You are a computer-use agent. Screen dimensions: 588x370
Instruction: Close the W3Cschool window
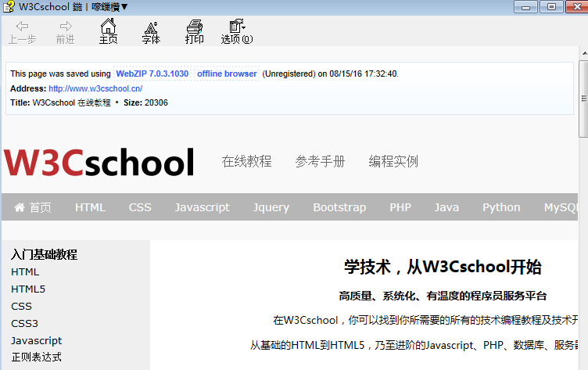(577, 7)
